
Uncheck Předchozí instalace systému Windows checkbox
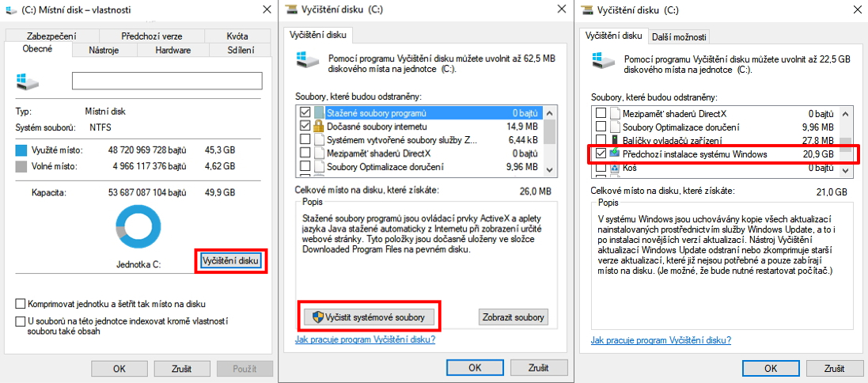[x=601, y=154]
